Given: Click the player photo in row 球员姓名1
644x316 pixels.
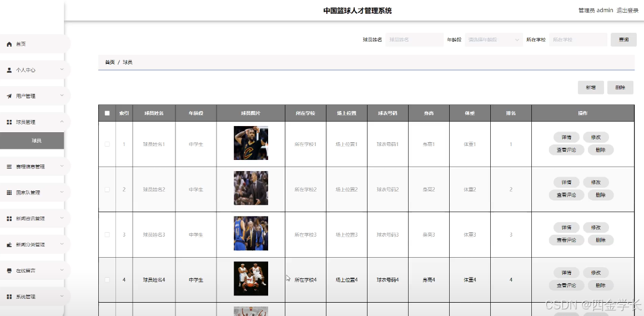Looking at the screenshot, I should pyautogui.click(x=251, y=143).
